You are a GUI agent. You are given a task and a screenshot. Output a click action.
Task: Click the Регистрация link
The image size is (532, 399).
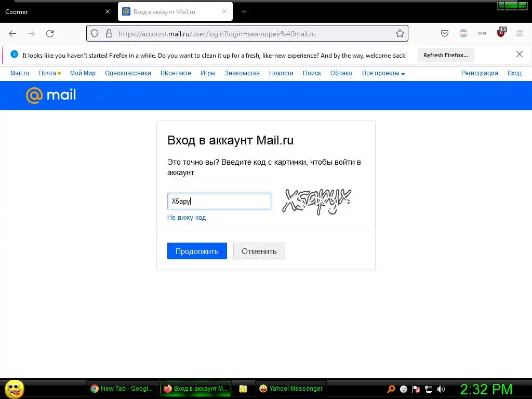480,73
